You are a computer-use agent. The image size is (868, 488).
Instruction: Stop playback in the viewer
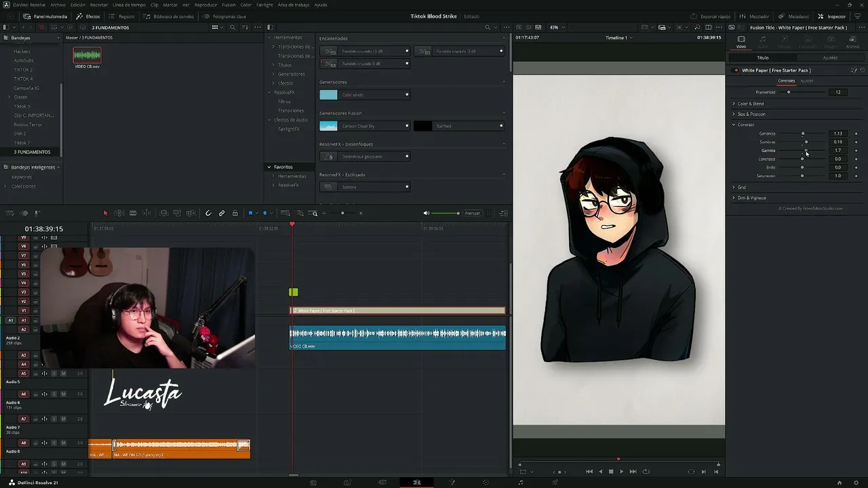point(611,472)
